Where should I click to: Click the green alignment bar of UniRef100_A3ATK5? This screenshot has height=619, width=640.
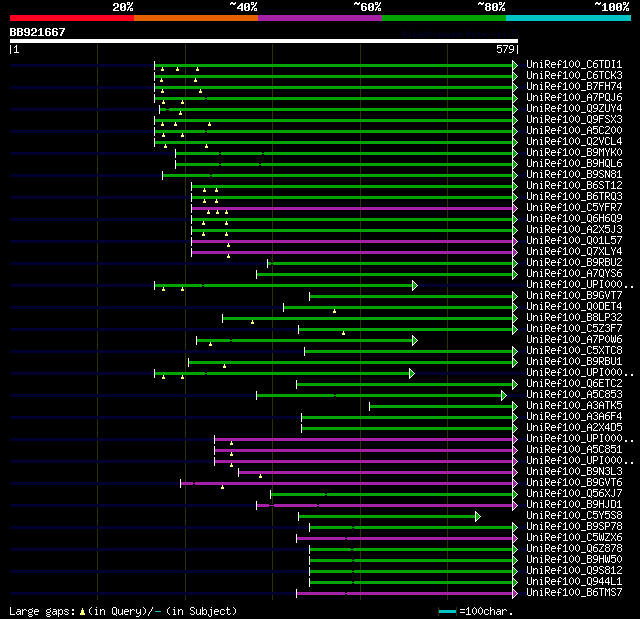[x=441, y=406]
